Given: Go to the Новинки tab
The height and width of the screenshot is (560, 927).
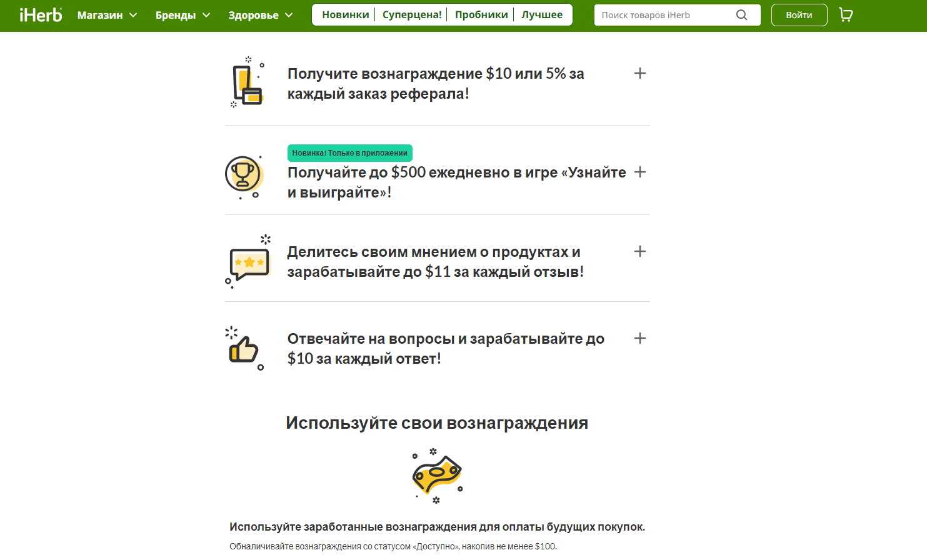Looking at the screenshot, I should (346, 15).
